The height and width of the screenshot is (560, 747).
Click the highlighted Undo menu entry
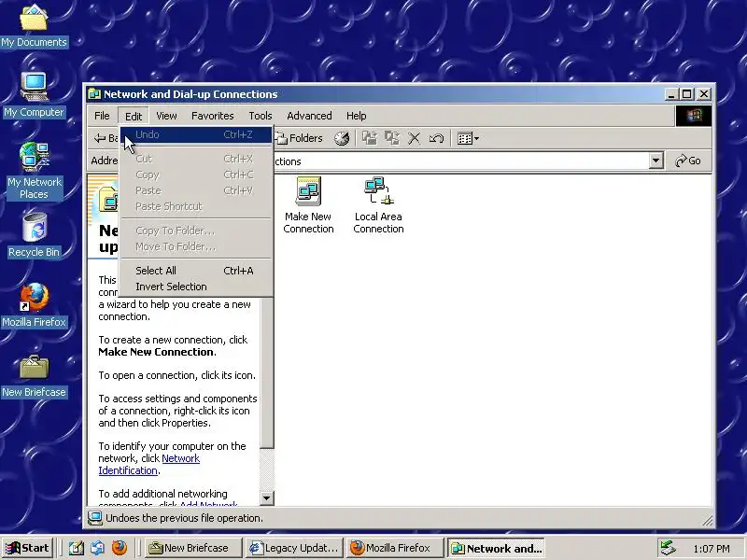click(x=196, y=134)
